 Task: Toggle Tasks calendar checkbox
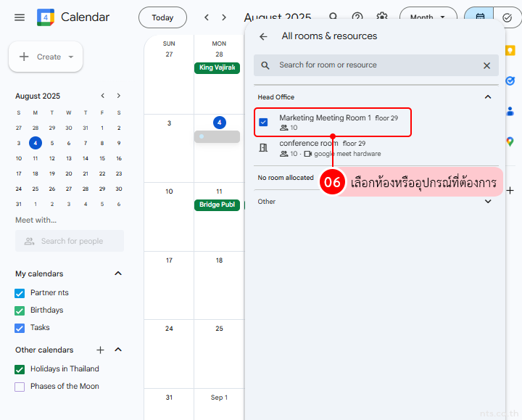click(x=20, y=328)
